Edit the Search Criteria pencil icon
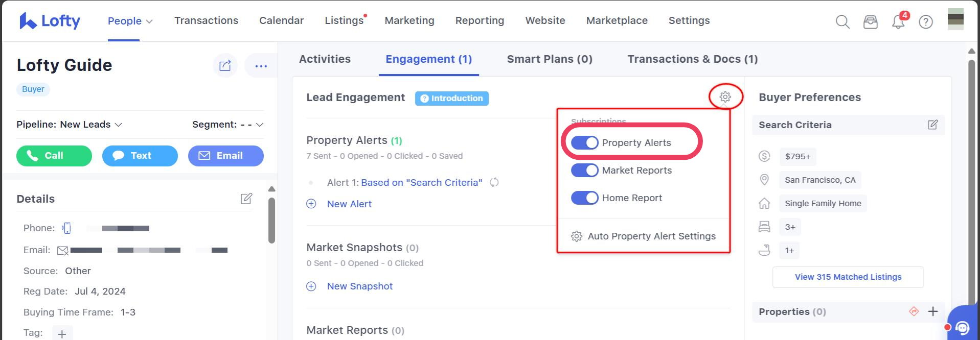 tap(932, 125)
